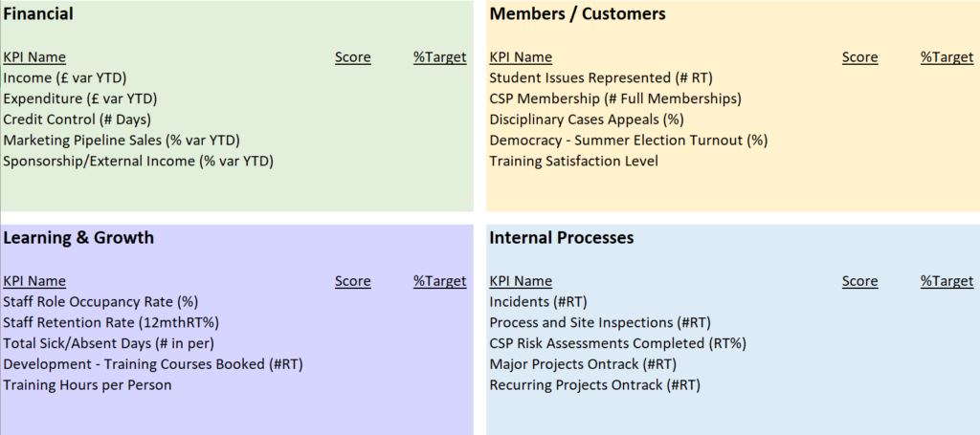Select KPI Name header under Learning & Growth
The width and height of the screenshot is (980, 435).
click(34, 281)
